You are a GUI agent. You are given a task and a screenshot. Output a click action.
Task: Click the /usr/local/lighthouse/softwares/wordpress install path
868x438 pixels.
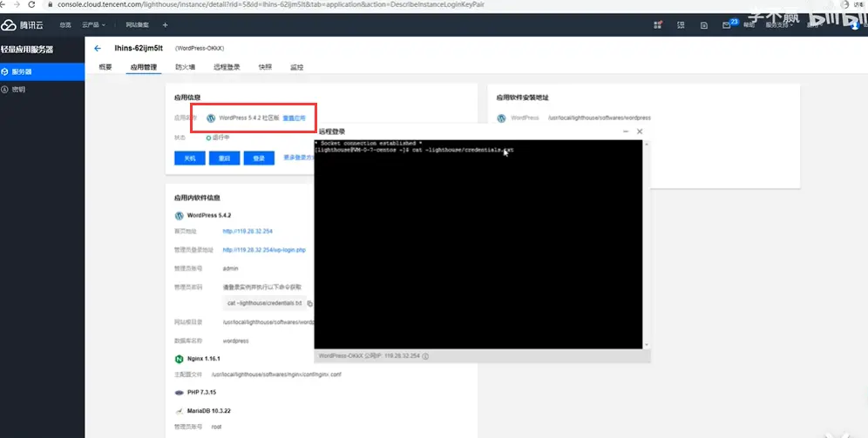pos(600,118)
